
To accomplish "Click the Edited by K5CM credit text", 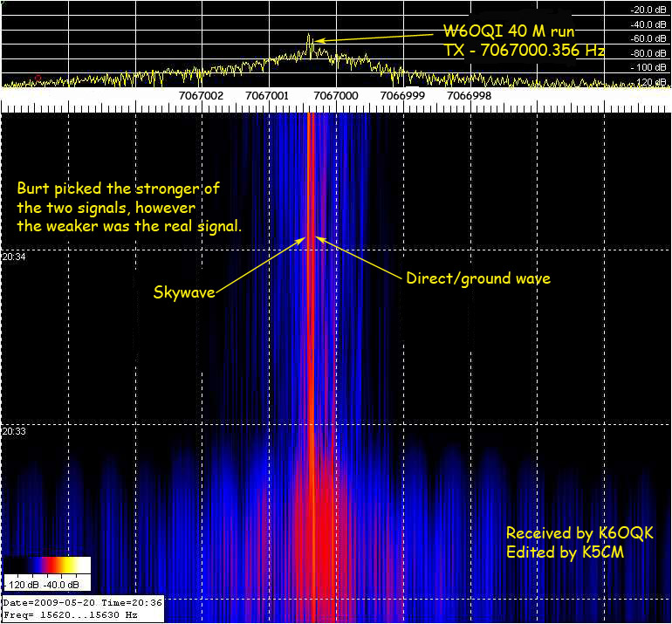I will (565, 552).
